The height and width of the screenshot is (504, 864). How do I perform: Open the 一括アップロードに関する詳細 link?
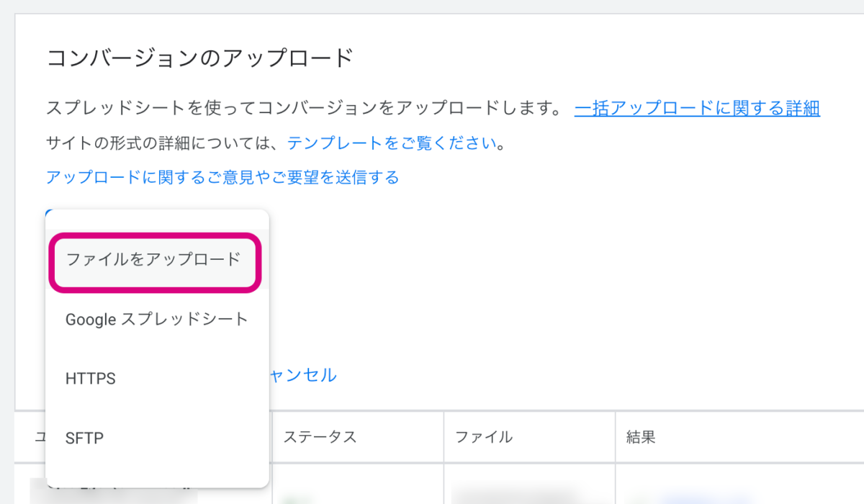[697, 109]
